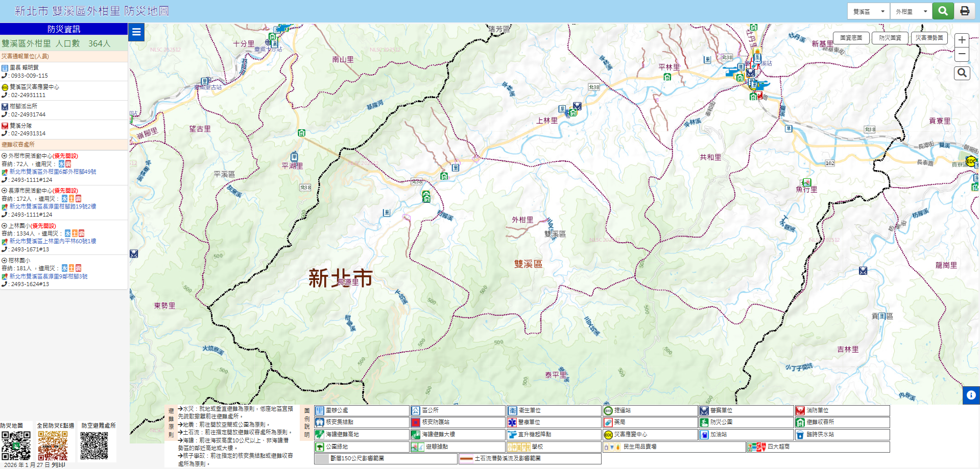The image size is (980, 469).
Task: Open the 雙溪區 district dropdown
Action: pos(869,11)
